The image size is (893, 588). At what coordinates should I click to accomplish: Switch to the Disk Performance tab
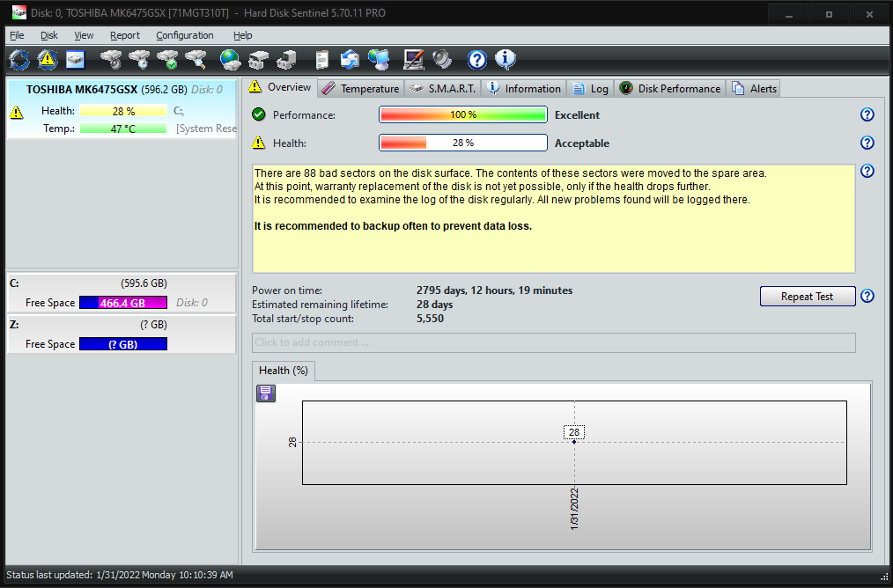(669, 89)
